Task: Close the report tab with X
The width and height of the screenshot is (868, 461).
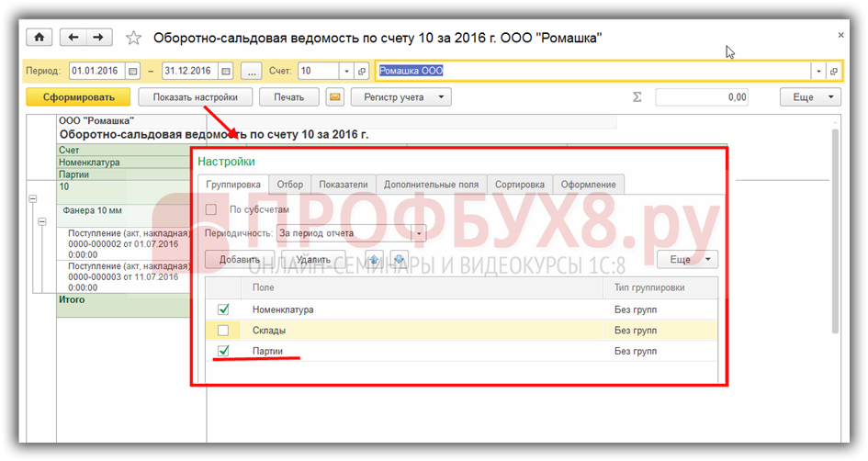Action: click(x=840, y=36)
